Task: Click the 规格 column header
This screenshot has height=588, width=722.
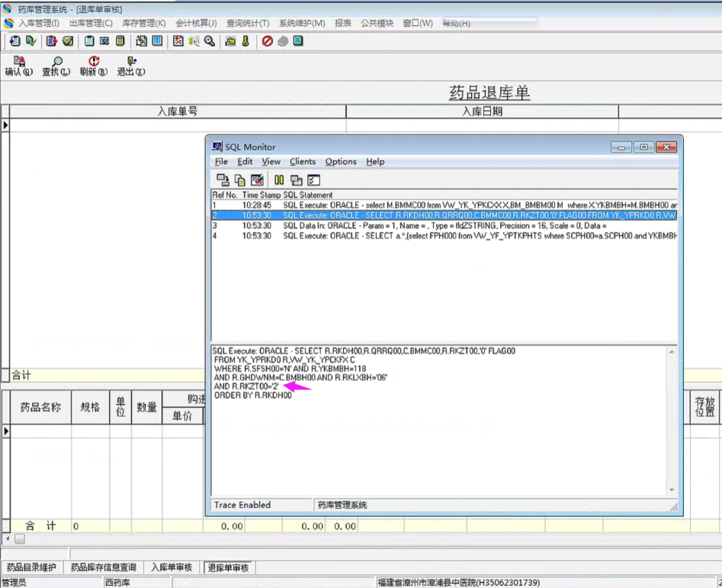Action: pyautogui.click(x=90, y=407)
